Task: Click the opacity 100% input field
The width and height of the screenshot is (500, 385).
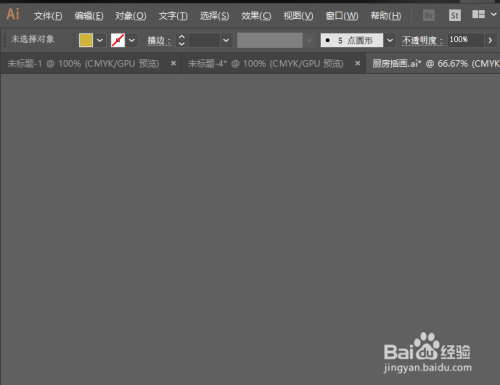Action: pos(465,40)
